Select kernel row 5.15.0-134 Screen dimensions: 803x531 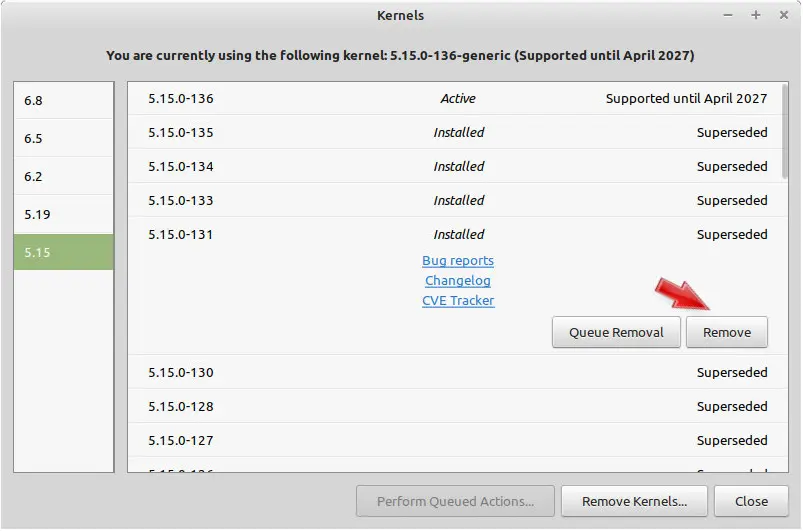pyautogui.click(x=455, y=166)
